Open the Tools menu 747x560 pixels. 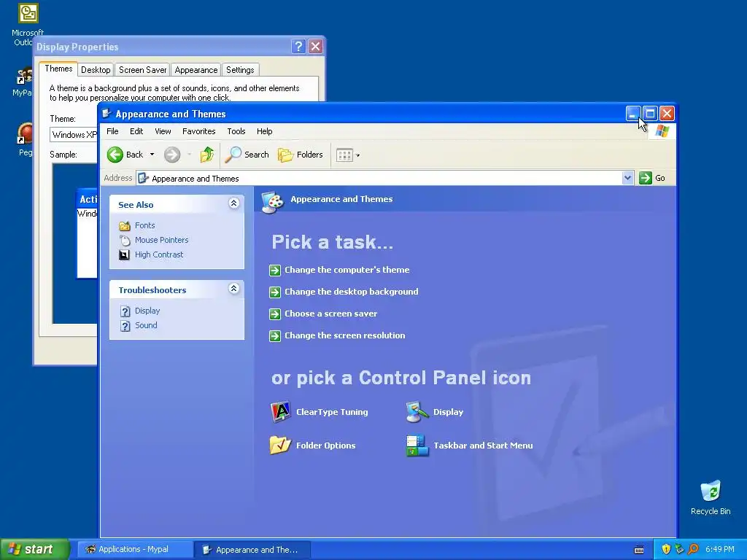tap(236, 131)
